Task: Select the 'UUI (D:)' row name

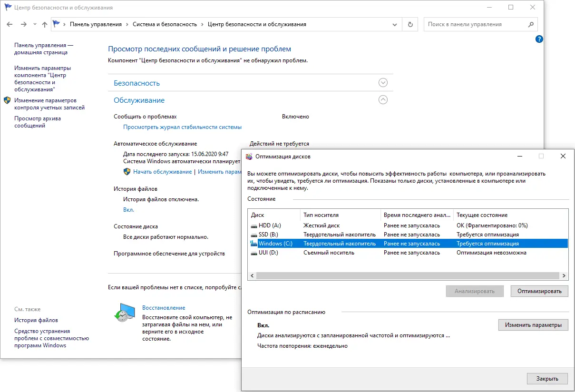Action: [268, 253]
